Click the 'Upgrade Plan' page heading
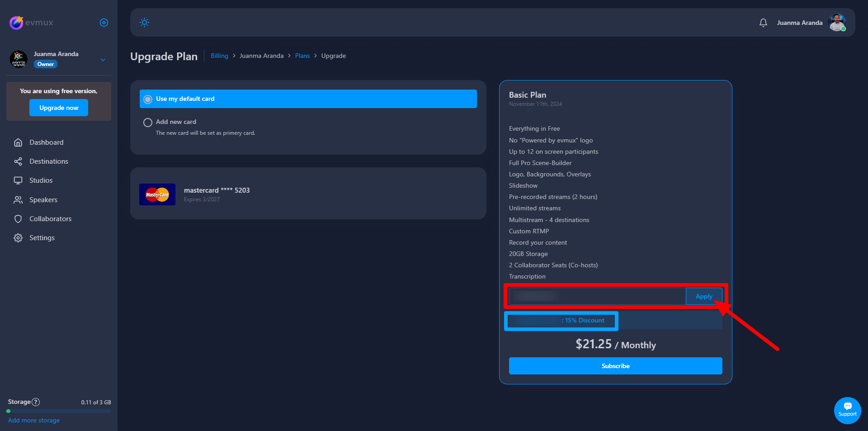The image size is (868, 431). pos(164,57)
